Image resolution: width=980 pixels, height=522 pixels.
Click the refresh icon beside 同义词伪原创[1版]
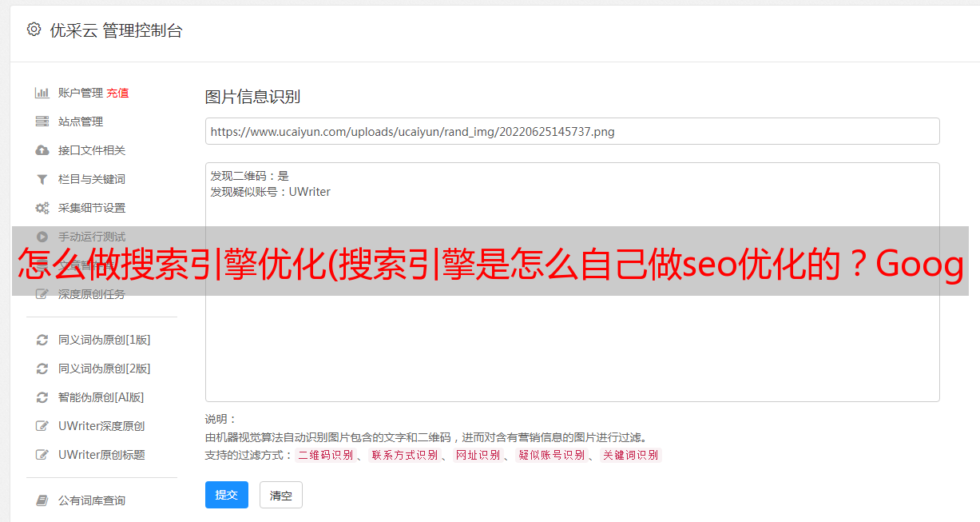42,340
